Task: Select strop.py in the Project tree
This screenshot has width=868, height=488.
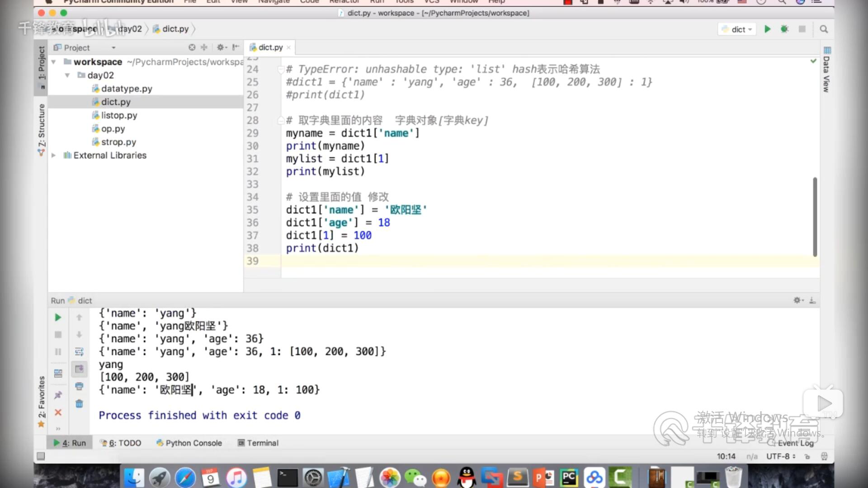Action: click(118, 142)
